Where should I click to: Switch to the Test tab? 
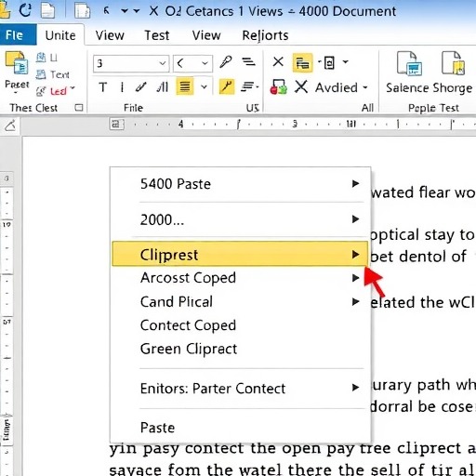pos(157,35)
